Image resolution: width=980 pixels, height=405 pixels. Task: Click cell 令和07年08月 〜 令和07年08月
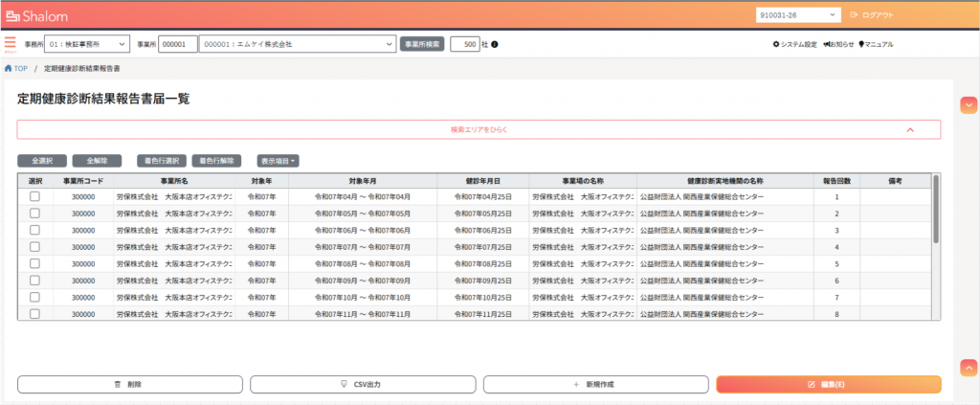tap(363, 263)
